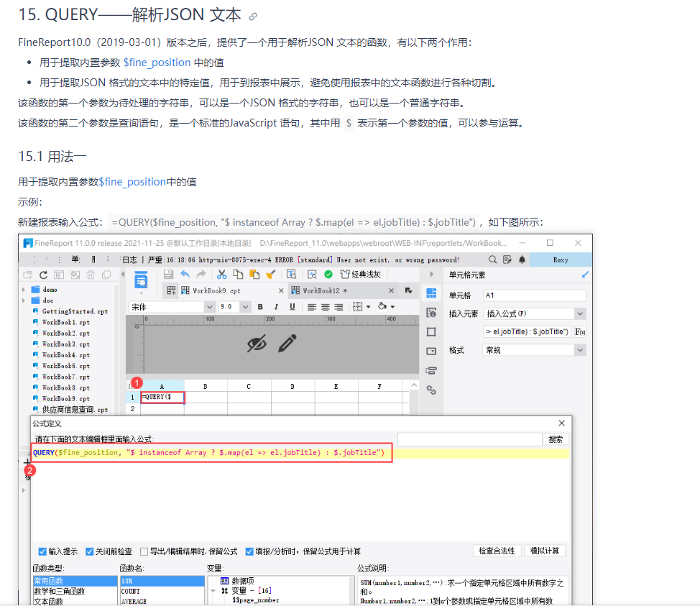The width and height of the screenshot is (700, 606).
Task: Click the Italic I formatting icon
Action: point(277,307)
